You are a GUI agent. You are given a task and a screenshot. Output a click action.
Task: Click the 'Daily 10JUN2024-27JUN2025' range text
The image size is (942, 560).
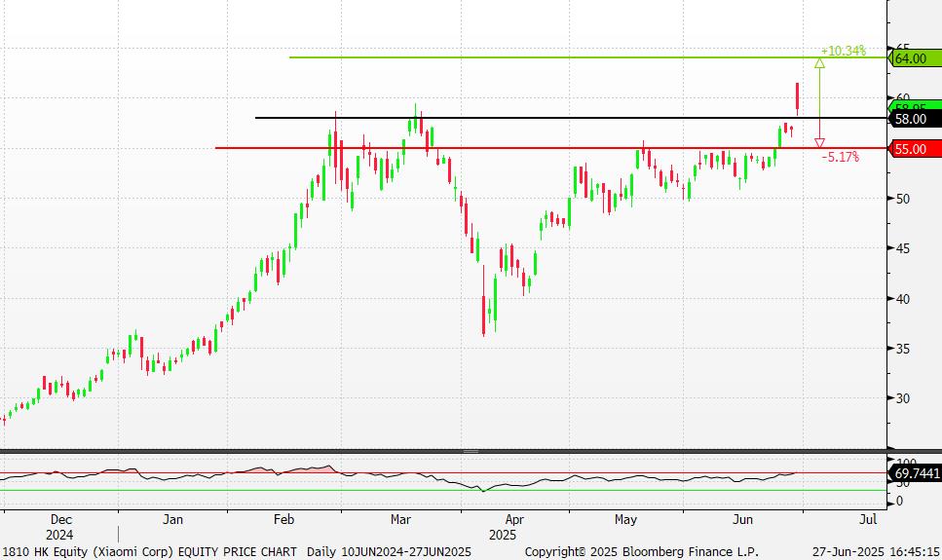[x=389, y=551]
